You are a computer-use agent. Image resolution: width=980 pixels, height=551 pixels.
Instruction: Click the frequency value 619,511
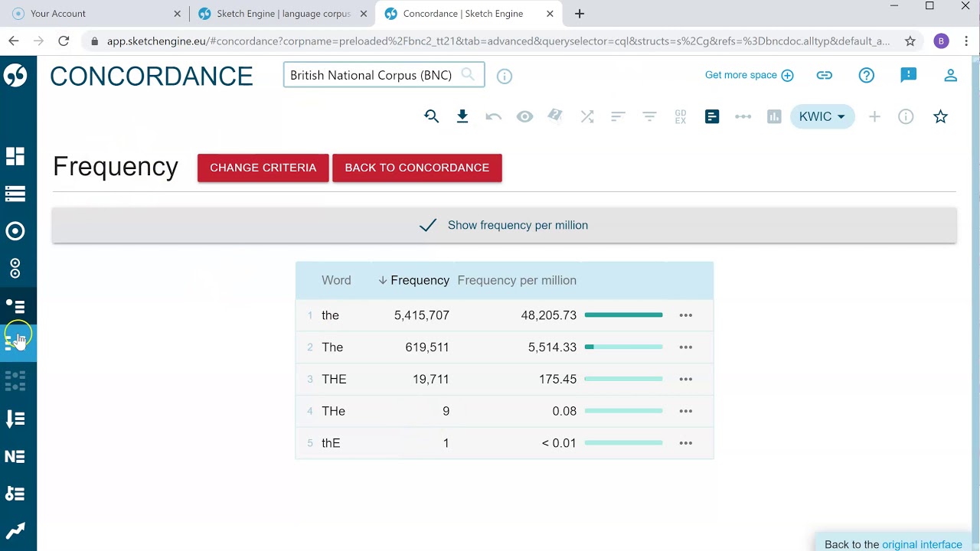(x=427, y=347)
